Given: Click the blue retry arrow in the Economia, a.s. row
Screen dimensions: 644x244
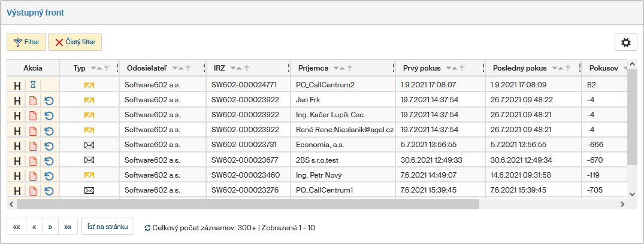Looking at the screenshot, I should (x=49, y=145).
